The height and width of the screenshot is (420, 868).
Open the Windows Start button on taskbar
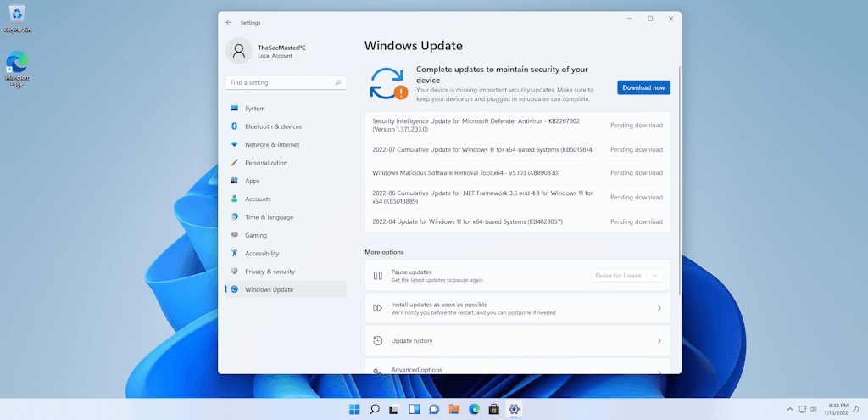pos(354,410)
